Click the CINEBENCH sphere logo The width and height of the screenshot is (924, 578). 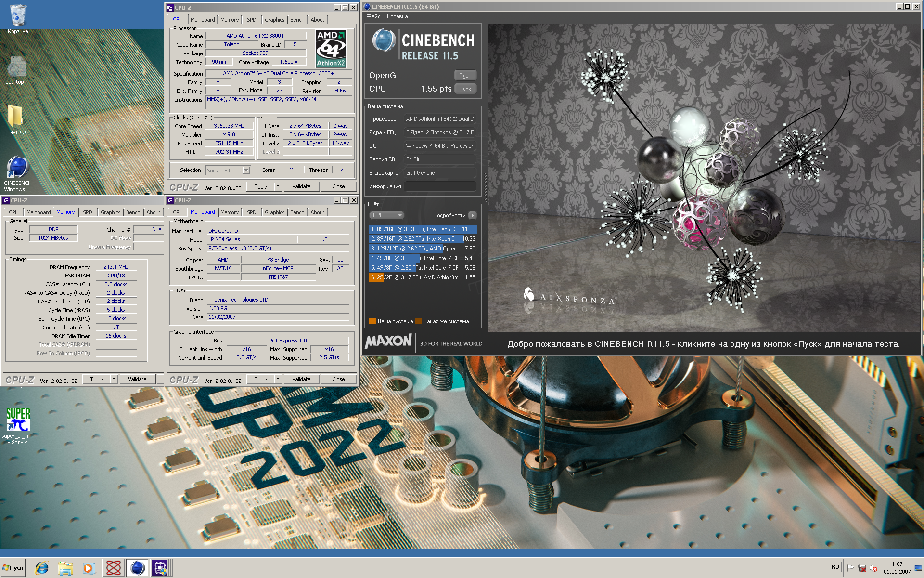[x=384, y=40]
